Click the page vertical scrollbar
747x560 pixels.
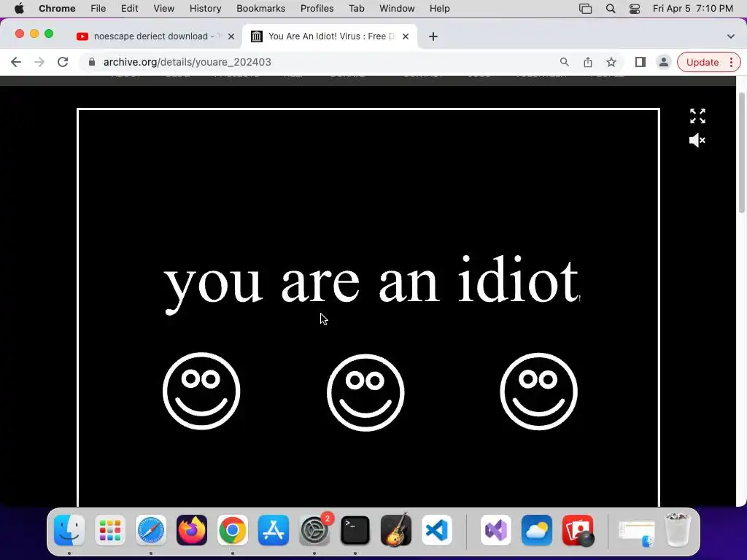[742, 152]
